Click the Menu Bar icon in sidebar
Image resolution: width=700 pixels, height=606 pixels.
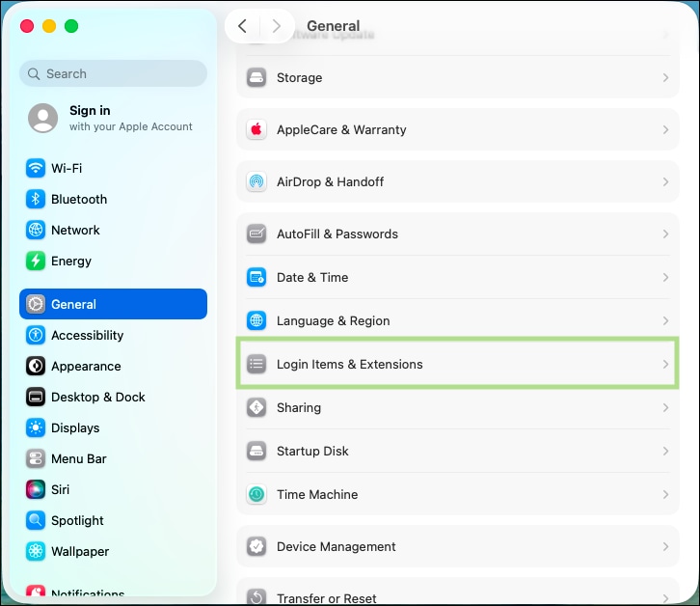click(36, 459)
